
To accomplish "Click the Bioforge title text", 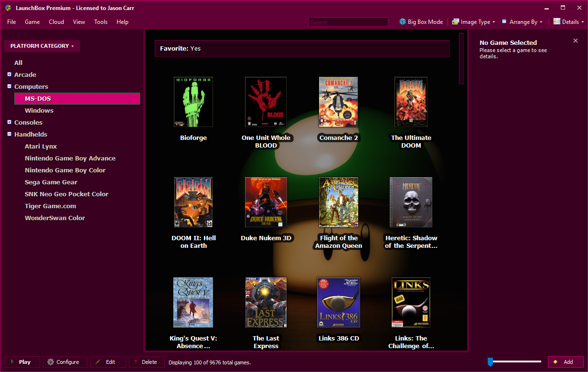I will pos(193,138).
